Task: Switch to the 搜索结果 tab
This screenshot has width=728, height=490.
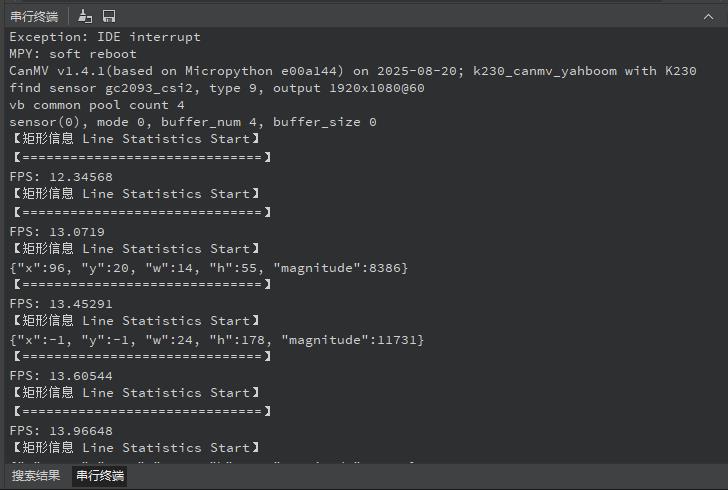Action: click(36, 476)
